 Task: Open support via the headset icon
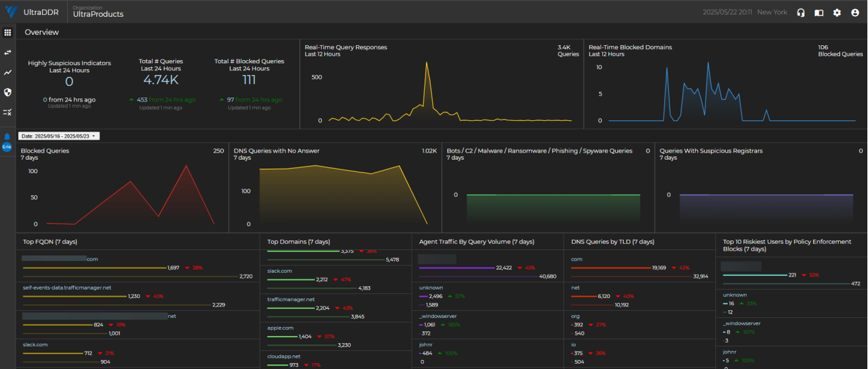point(801,12)
